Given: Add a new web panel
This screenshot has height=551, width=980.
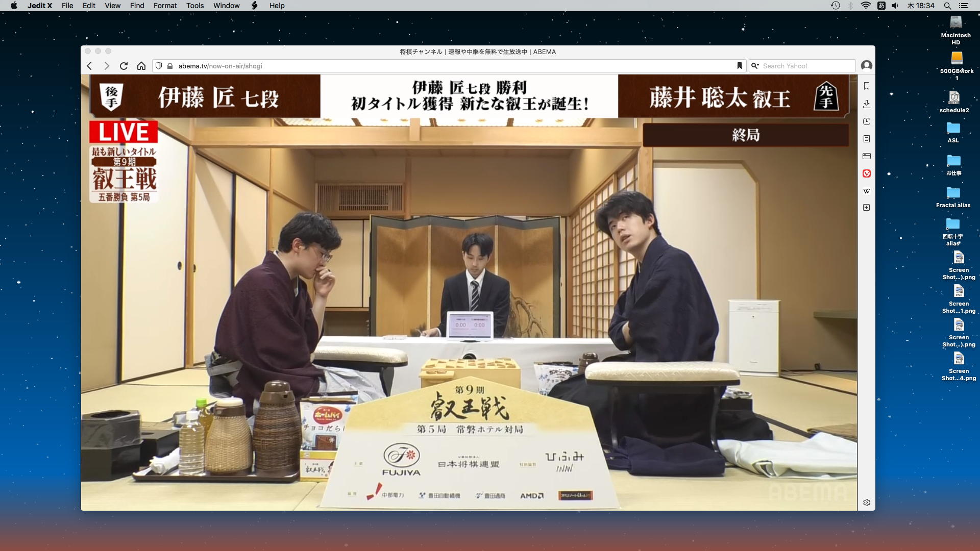Looking at the screenshot, I should click(x=866, y=208).
